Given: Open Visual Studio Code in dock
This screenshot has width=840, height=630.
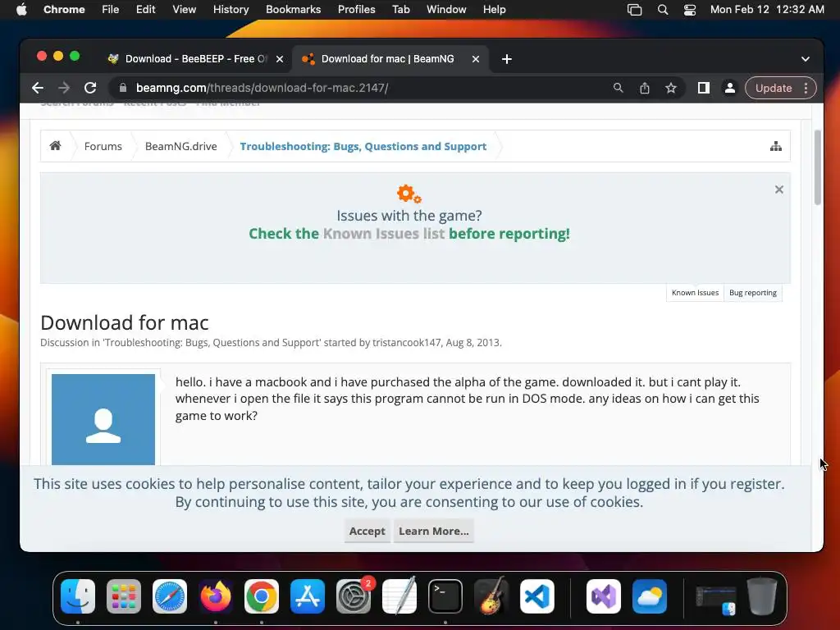Looking at the screenshot, I should click(537, 596).
